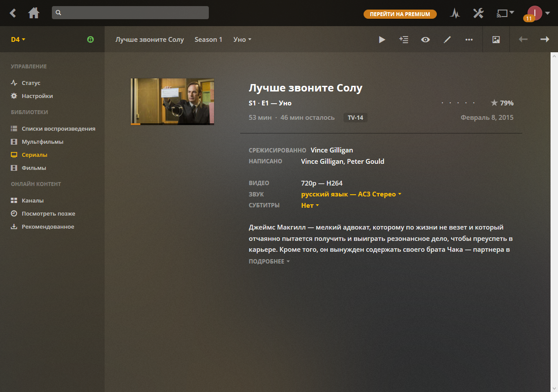558x392 pixels.
Task: Click the 46 мин осталось text
Action: tap(308, 118)
